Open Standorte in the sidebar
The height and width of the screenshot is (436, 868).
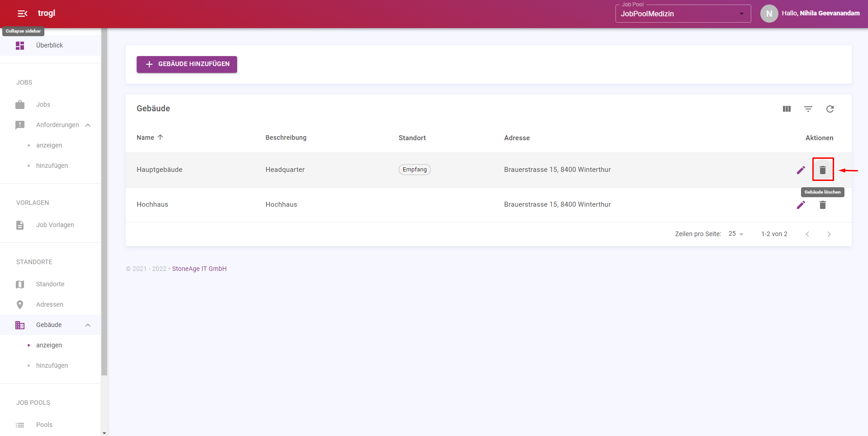click(50, 284)
